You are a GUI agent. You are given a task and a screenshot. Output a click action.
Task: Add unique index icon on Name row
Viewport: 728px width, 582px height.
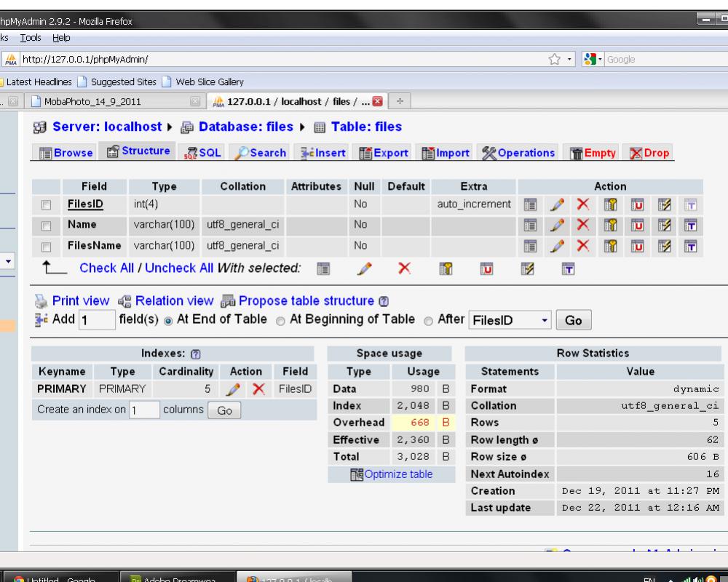coord(637,226)
